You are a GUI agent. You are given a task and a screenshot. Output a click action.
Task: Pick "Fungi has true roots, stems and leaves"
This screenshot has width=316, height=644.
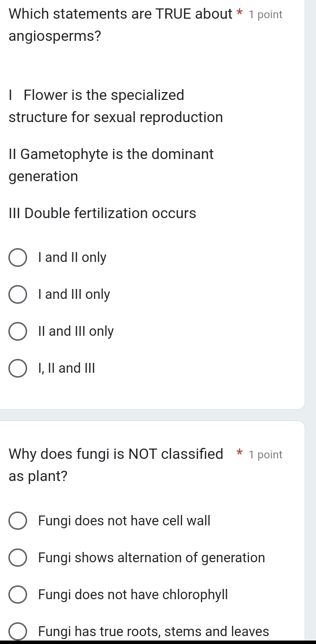[18, 631]
